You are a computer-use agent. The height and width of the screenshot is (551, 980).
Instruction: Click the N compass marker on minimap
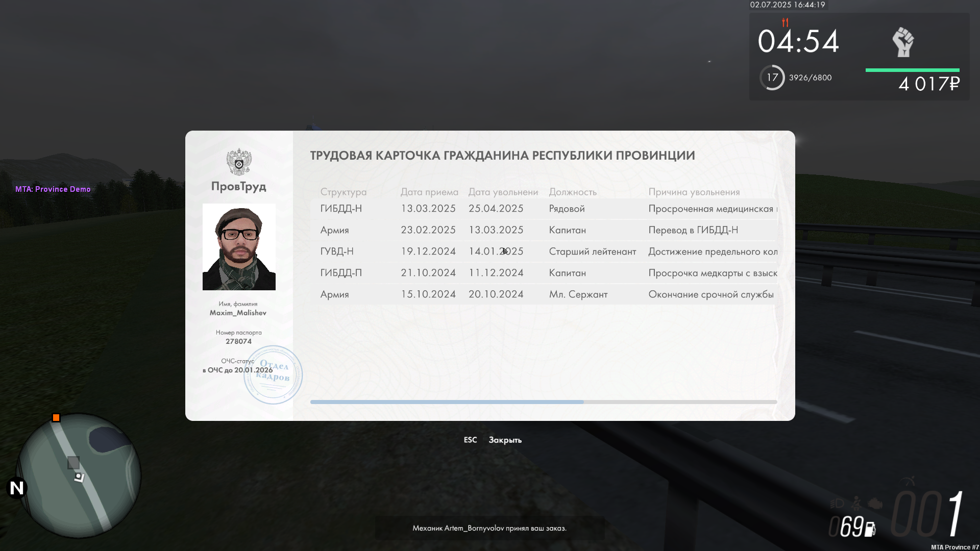click(x=17, y=488)
